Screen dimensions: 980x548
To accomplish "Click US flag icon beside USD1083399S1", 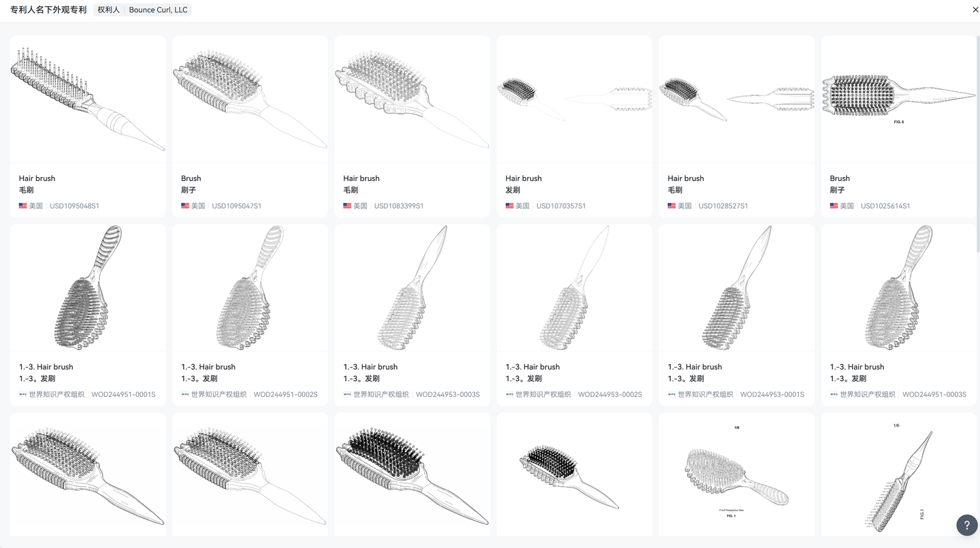I will 348,206.
